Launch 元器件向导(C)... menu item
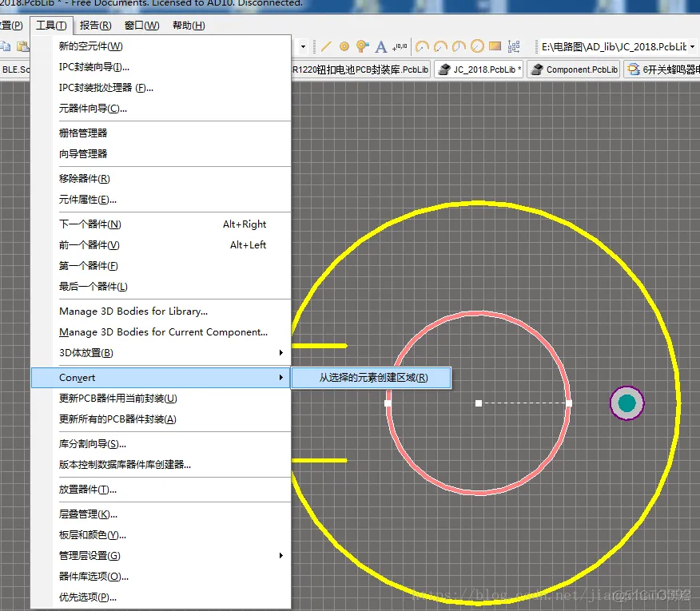This screenshot has width=700, height=611. 161,109
